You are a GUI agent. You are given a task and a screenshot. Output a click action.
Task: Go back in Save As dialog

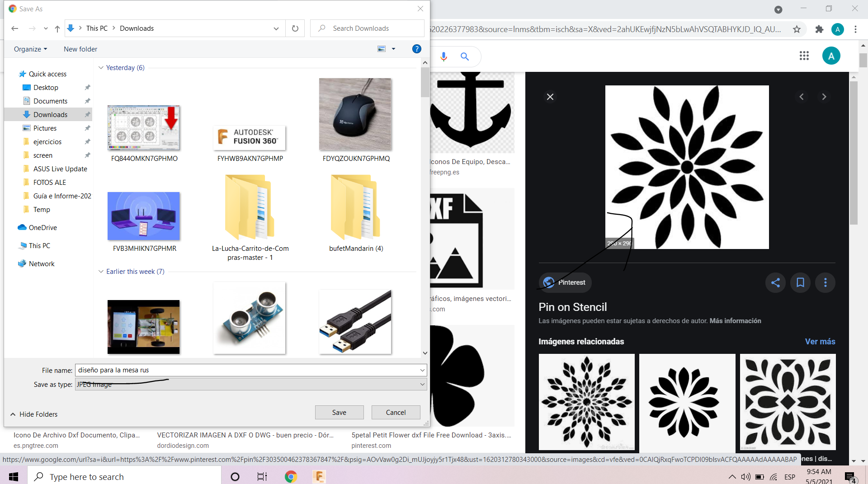tap(15, 28)
